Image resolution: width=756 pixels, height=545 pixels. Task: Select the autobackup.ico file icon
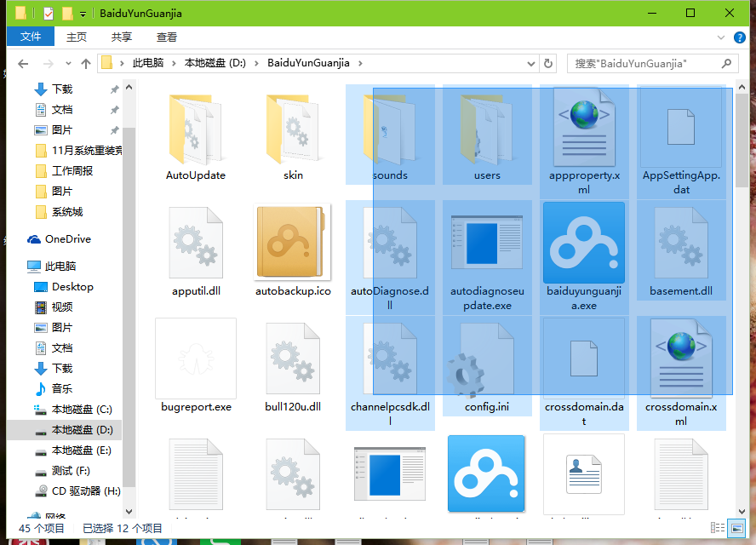292,242
